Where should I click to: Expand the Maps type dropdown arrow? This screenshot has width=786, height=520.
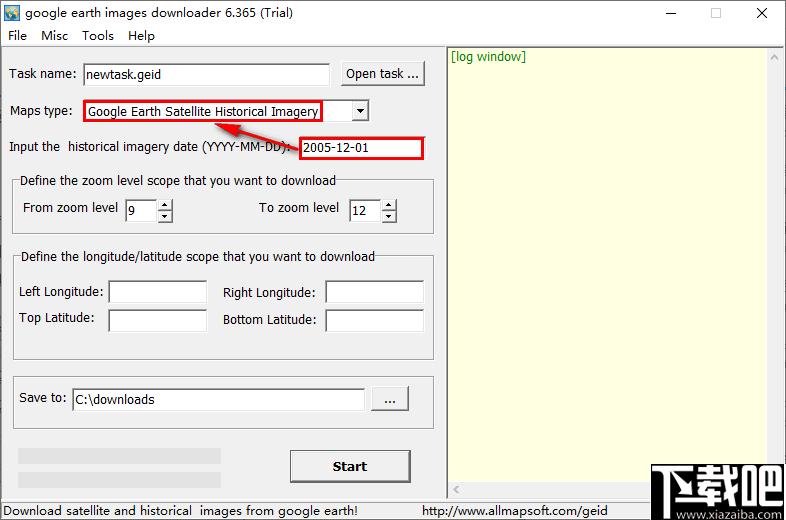[360, 111]
